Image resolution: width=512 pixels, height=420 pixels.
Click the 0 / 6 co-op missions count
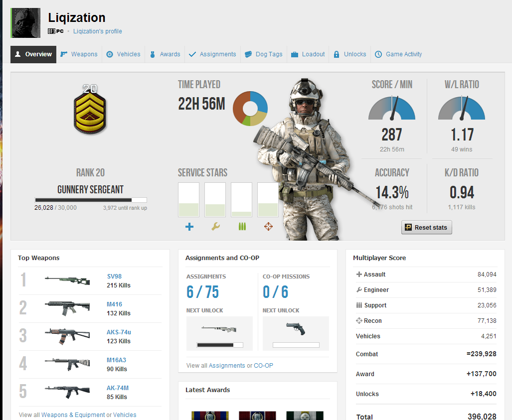click(275, 292)
